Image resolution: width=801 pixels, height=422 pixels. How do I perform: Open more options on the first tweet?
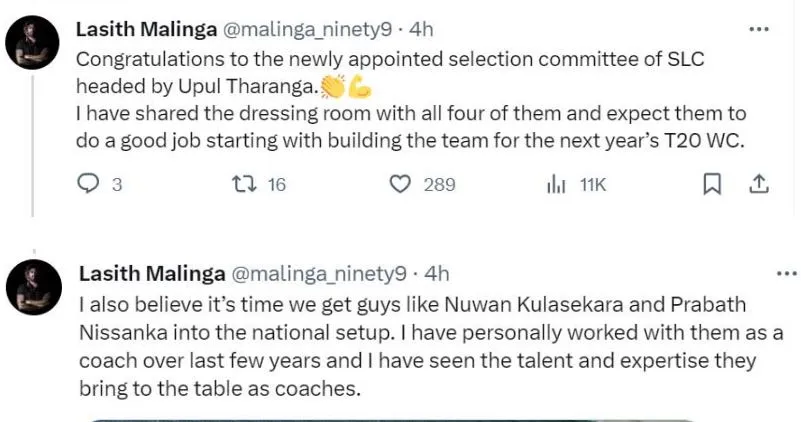[x=758, y=30]
